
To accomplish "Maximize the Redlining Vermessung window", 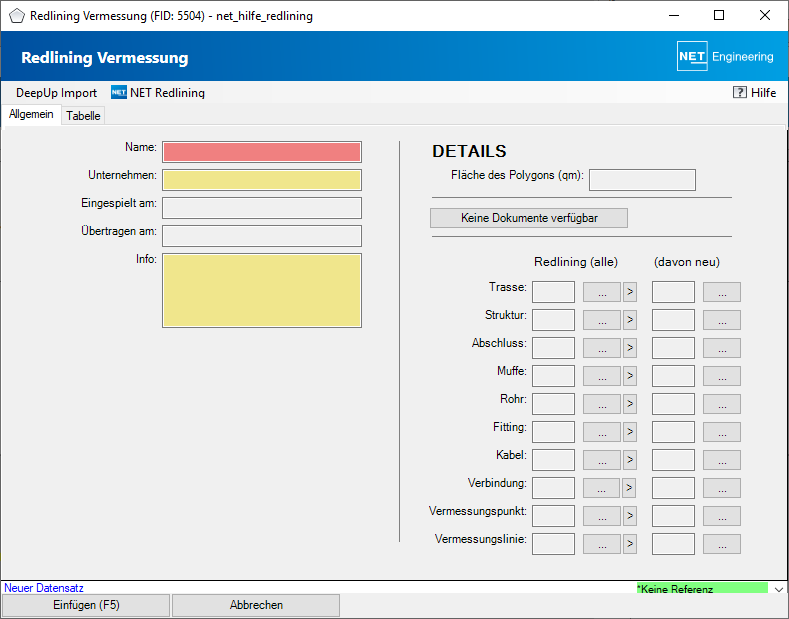I will point(719,15).
